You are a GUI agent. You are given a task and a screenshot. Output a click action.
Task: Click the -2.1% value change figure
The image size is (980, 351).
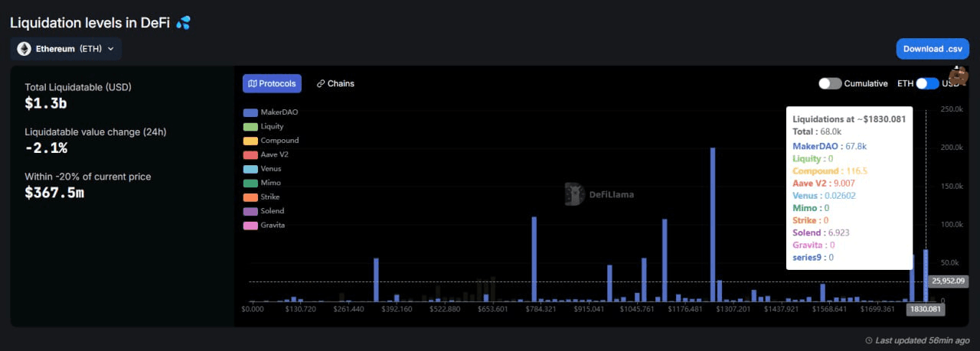tap(46, 148)
